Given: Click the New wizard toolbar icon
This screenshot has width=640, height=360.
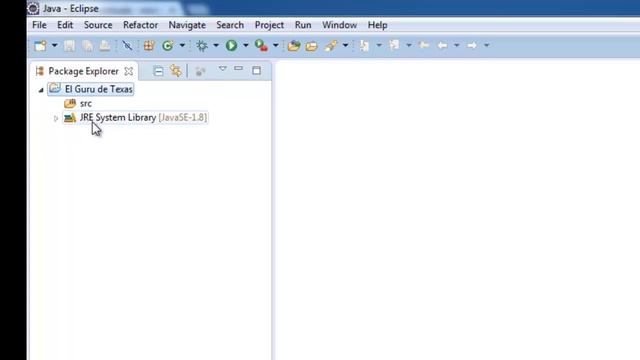Looking at the screenshot, I should 40,46.
